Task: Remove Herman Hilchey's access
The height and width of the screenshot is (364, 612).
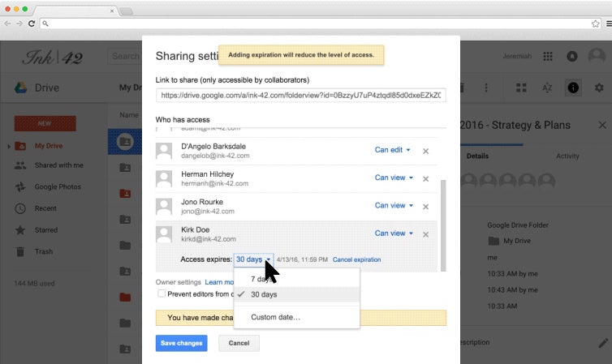Action: tap(426, 179)
